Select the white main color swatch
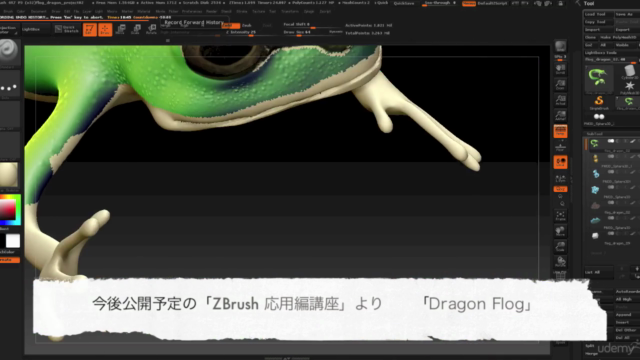640x360 pixels. point(13,241)
